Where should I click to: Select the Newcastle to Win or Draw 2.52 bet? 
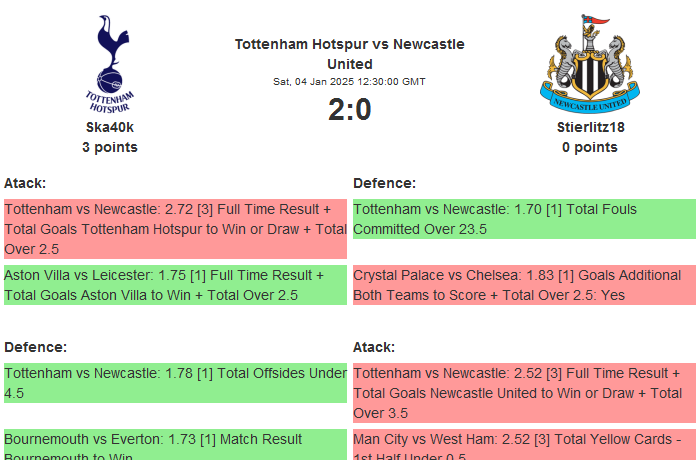point(524,393)
